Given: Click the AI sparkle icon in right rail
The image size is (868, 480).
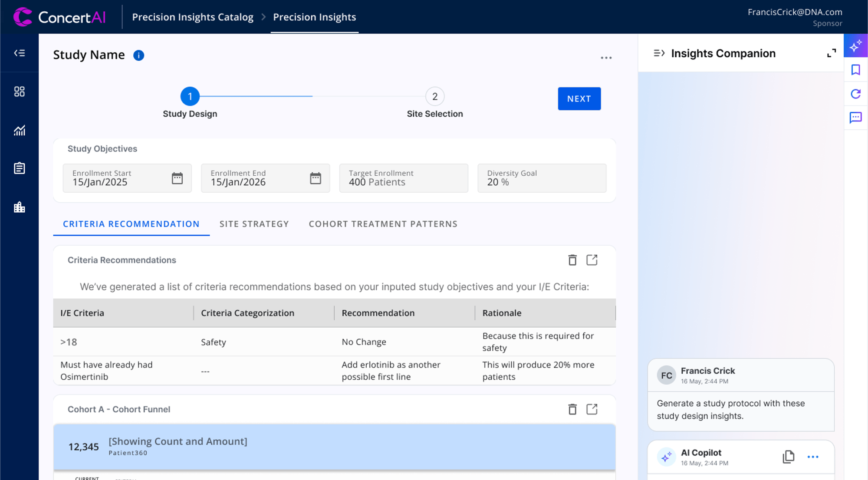Looking at the screenshot, I should click(856, 46).
